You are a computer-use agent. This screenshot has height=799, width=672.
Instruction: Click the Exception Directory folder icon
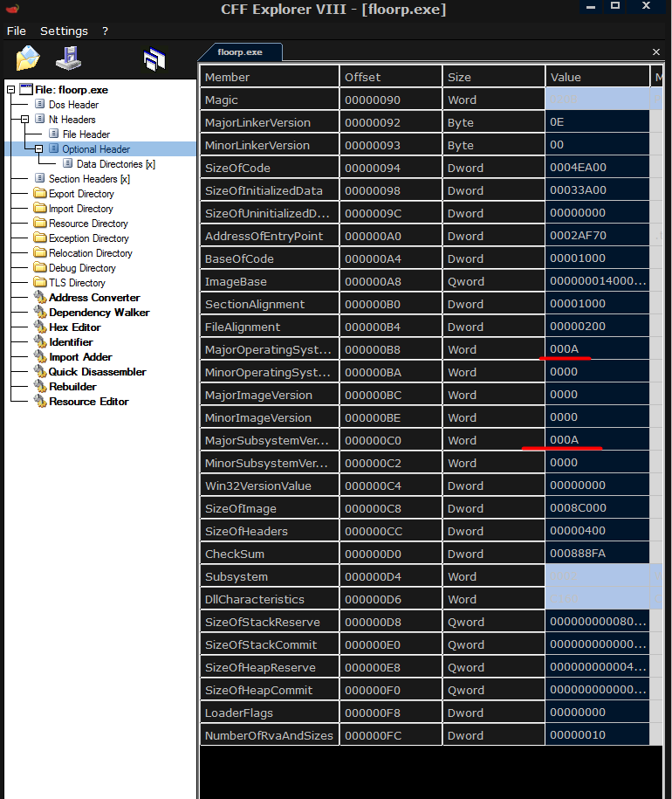click(40, 238)
